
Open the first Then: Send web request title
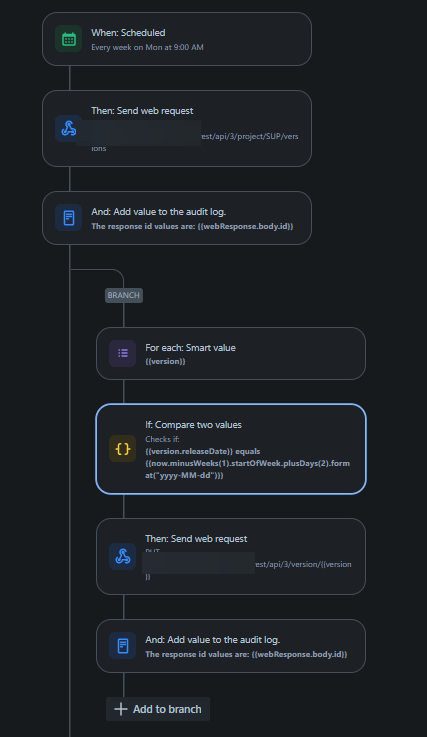pos(142,111)
